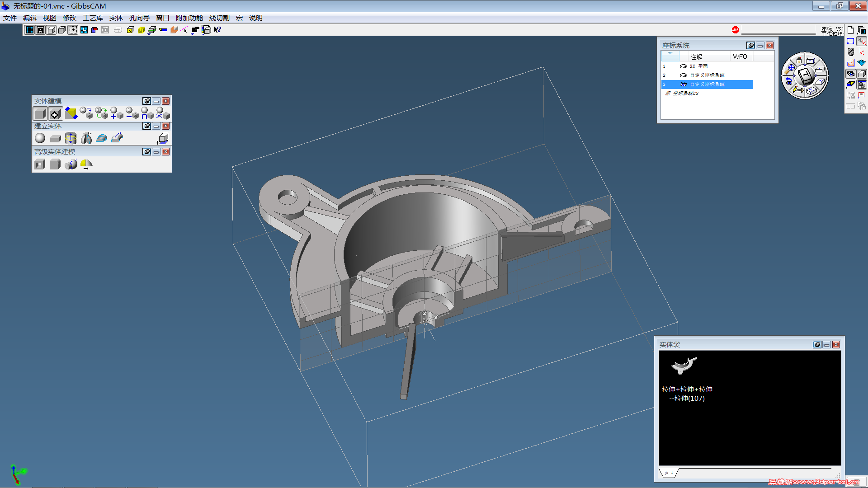Click the 页 1 tab in 实体袋
868x488 pixels.
coord(669,473)
